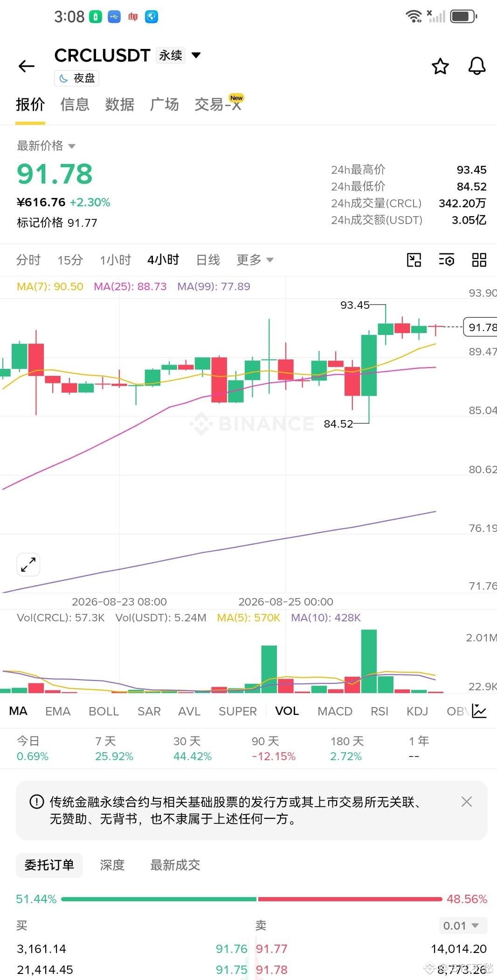The image size is (497, 980).
Task: Select the 1小时 timeframe
Action: (115, 260)
